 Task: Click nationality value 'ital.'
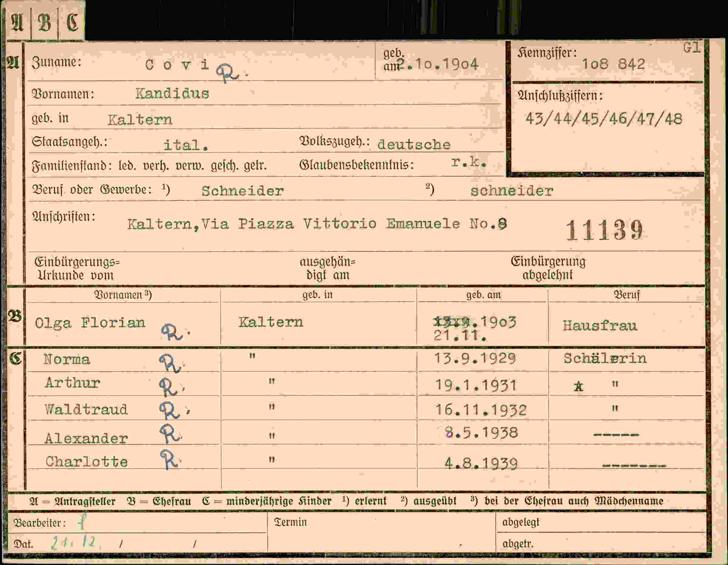coord(186,145)
